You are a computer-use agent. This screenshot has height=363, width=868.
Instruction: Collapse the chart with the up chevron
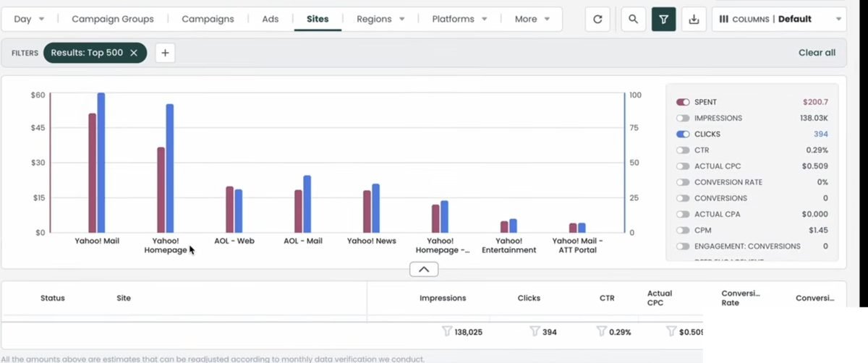tap(424, 269)
